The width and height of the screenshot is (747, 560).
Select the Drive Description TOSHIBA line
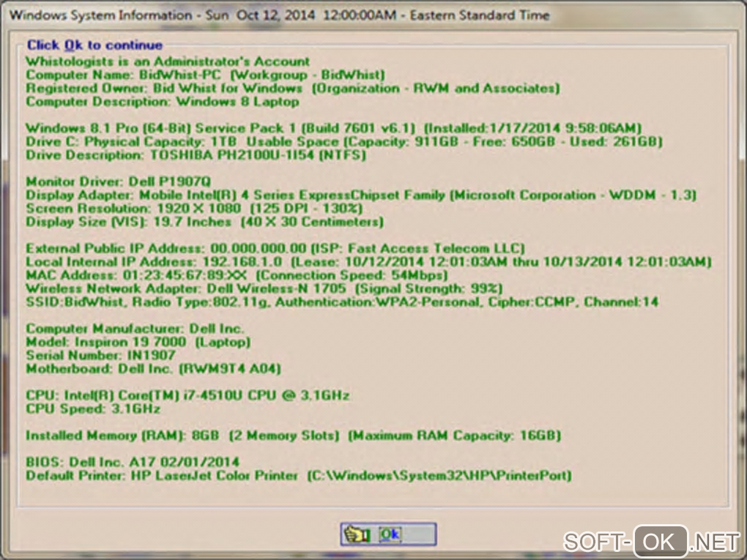pyautogui.click(x=196, y=154)
